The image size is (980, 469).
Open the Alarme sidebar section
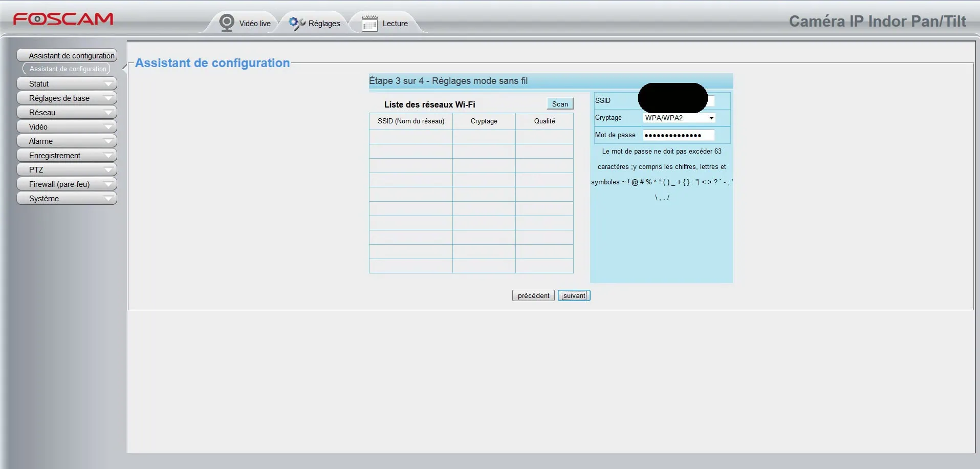click(x=67, y=141)
